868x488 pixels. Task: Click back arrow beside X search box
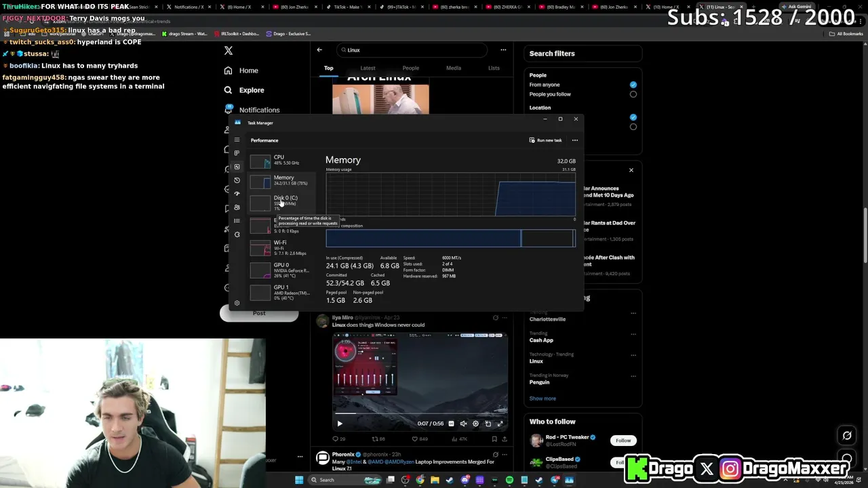point(319,49)
